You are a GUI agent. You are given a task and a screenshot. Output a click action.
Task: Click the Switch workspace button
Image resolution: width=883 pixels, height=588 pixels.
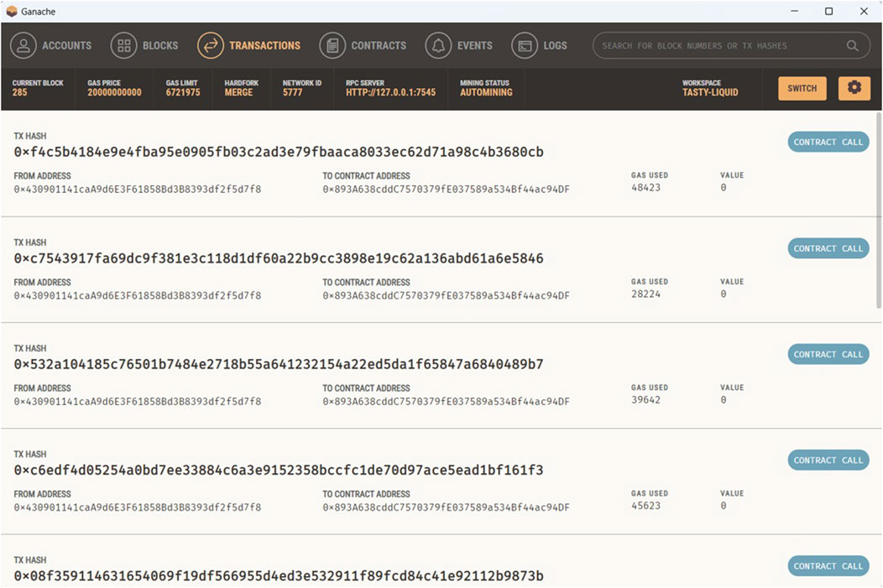point(802,88)
